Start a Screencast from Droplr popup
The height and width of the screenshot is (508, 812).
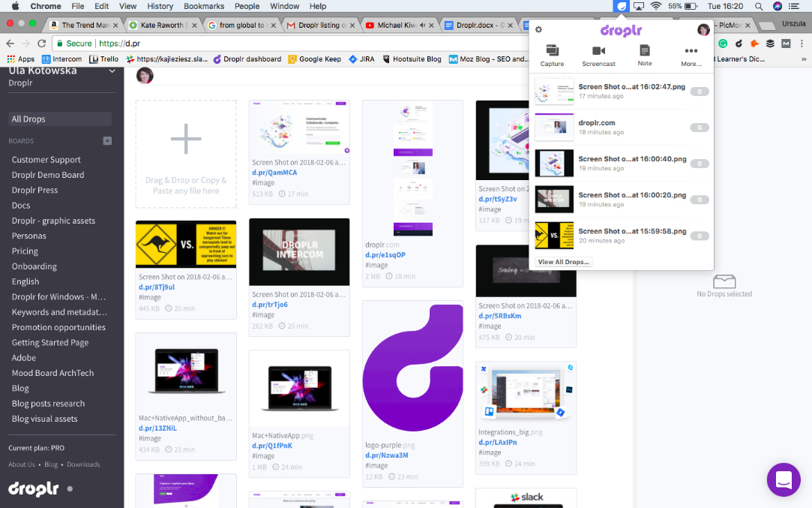tap(598, 56)
